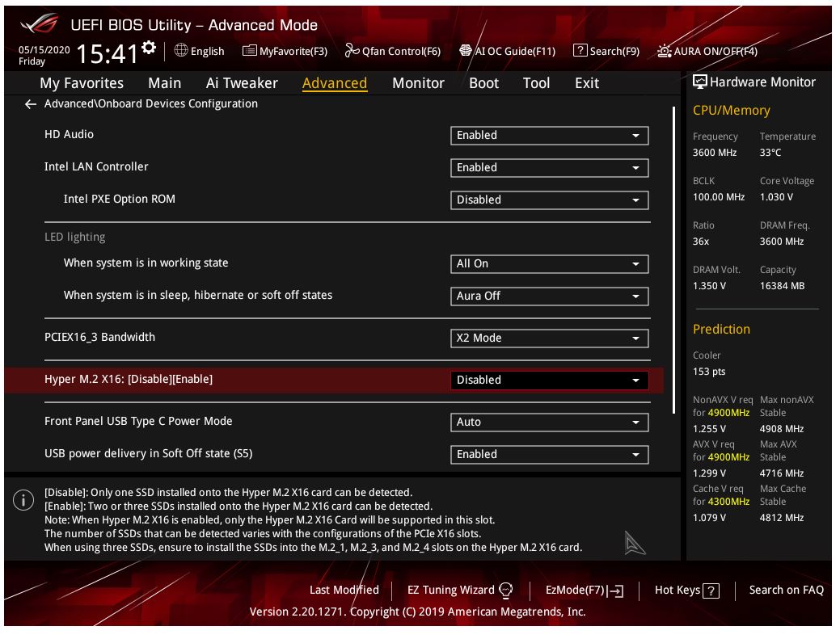Toggle AURA ON/OFF light icon

point(665,51)
